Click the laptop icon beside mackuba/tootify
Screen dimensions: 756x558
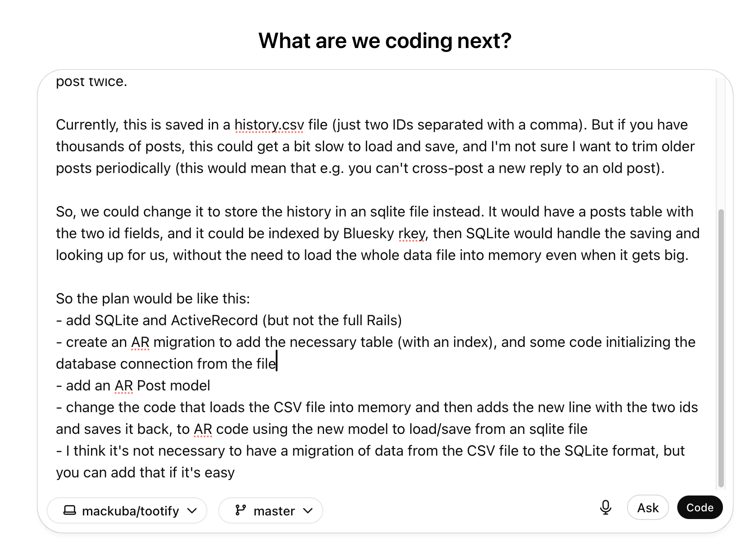69,510
